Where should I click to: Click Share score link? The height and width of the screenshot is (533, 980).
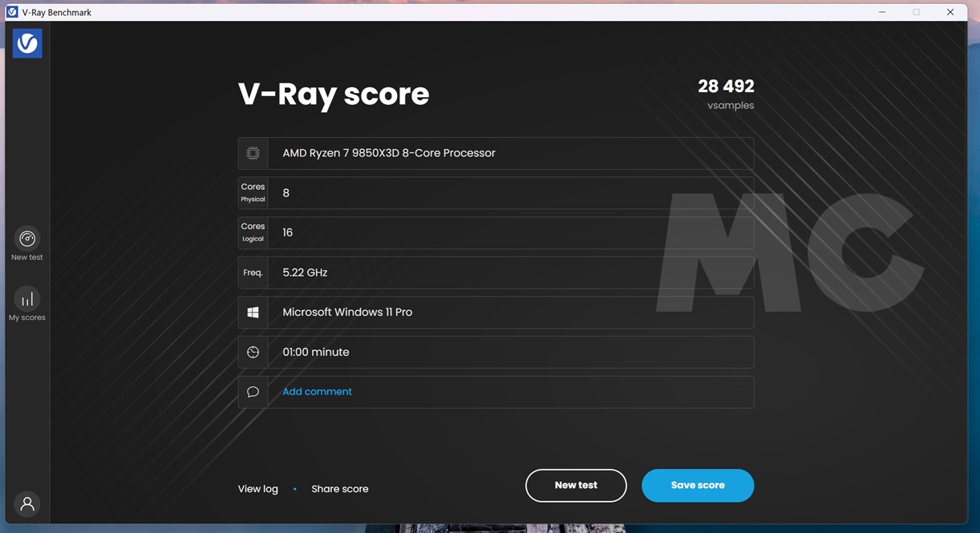pyautogui.click(x=340, y=489)
